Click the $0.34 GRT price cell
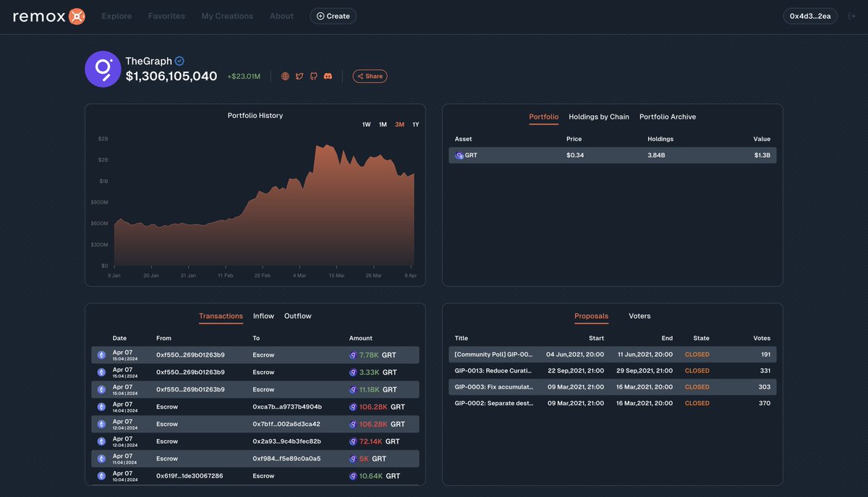The image size is (868, 497). coord(575,156)
